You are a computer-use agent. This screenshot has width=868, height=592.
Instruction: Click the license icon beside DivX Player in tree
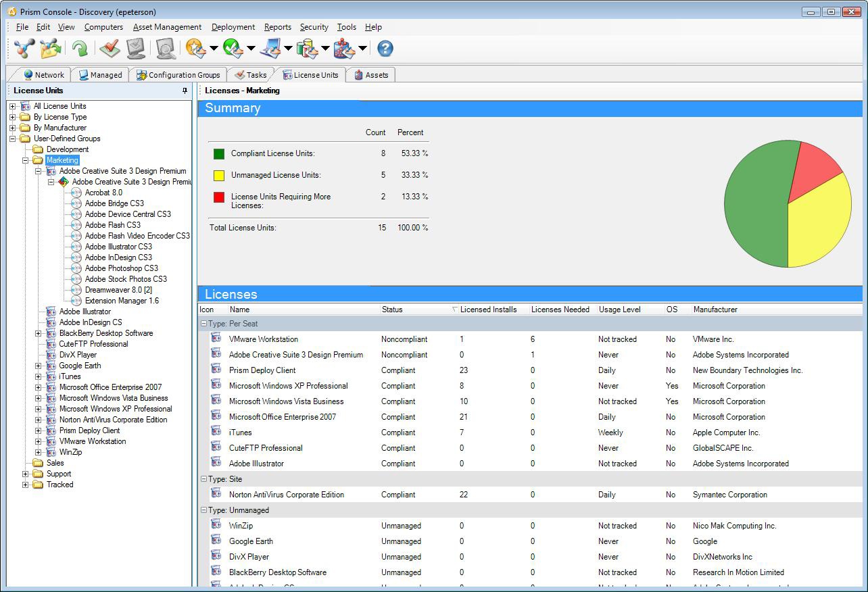tap(51, 355)
